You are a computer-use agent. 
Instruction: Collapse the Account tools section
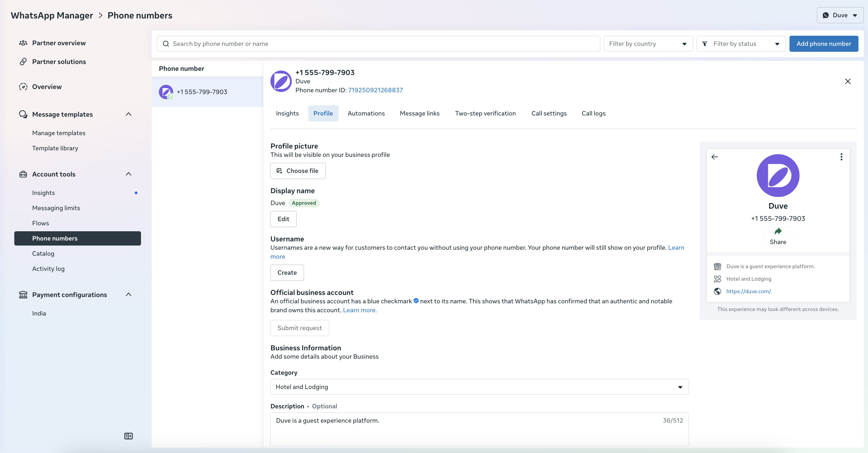point(129,174)
